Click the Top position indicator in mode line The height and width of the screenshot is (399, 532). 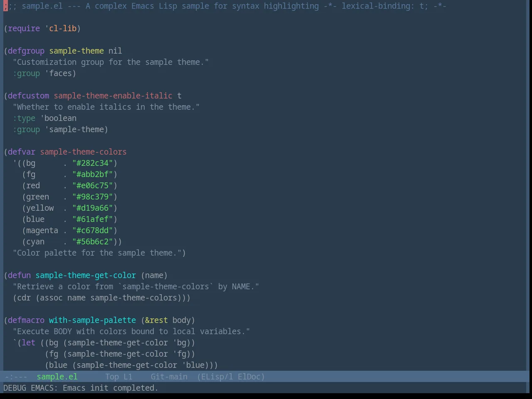112,377
